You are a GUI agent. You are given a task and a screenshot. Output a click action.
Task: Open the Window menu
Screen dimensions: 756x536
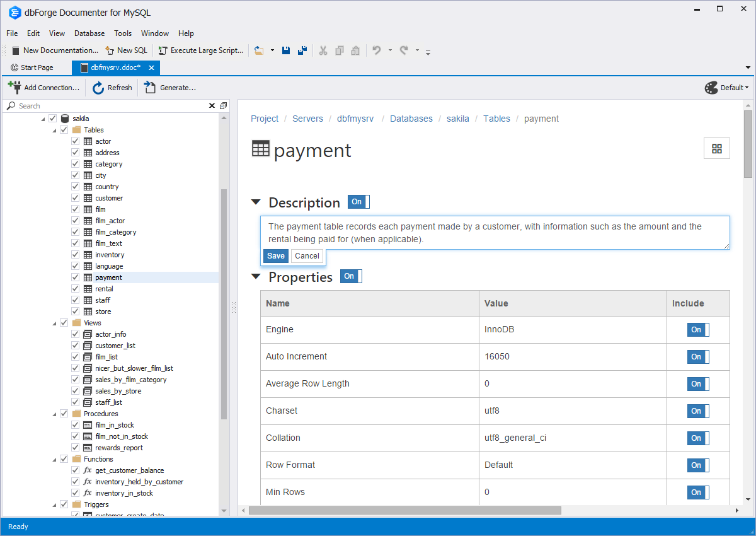click(155, 33)
